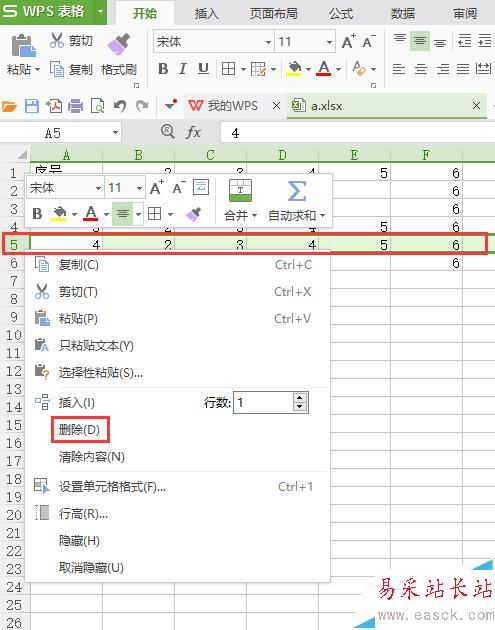The width and height of the screenshot is (495, 630).
Task: Choose 选择性粘贴(S) from context menu
Action: 179,372
